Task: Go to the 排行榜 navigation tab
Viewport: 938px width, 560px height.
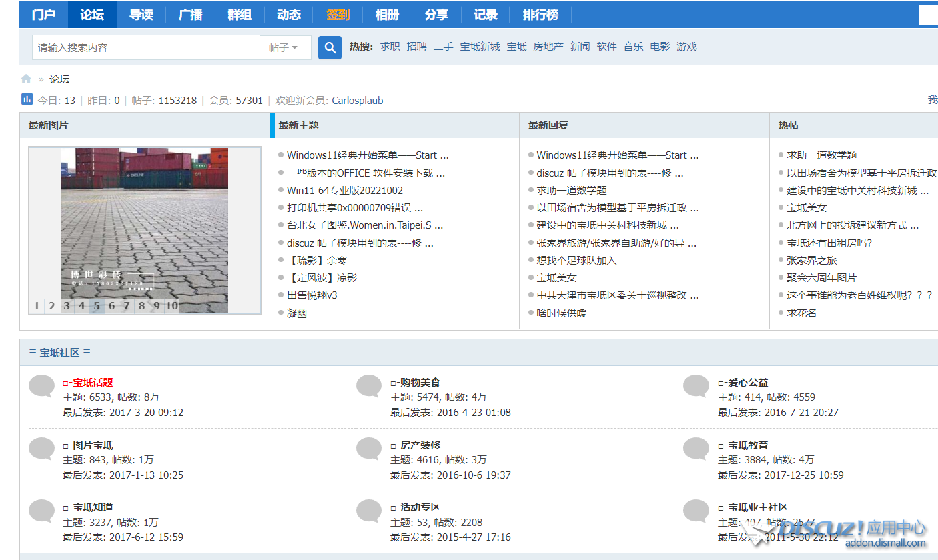Action: point(540,14)
